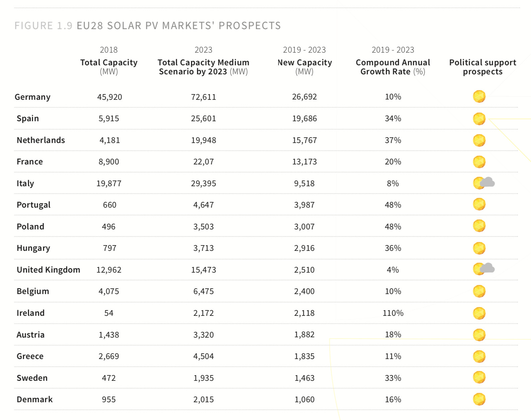Select the sun icon for Greece
The image size is (531, 420).
click(479, 356)
